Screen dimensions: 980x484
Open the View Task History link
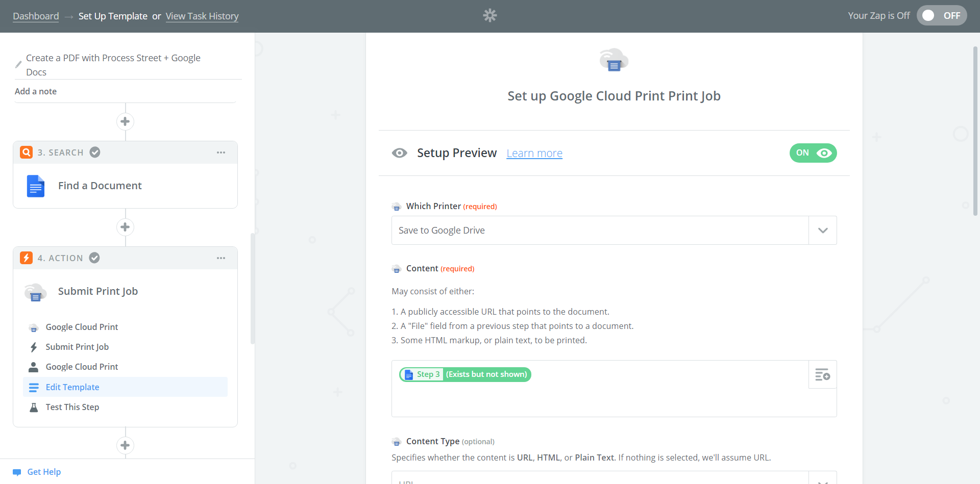202,16
